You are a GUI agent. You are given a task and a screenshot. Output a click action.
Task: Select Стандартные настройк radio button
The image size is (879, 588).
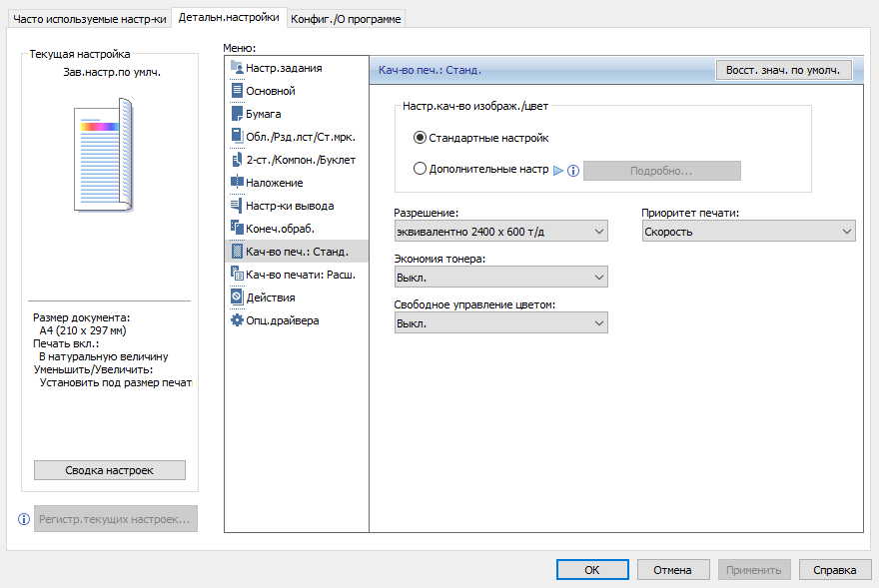click(x=420, y=138)
